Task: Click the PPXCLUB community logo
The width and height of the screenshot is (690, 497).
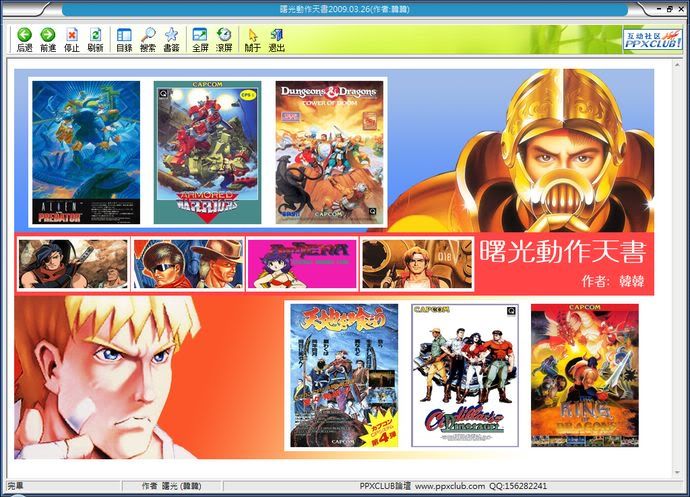Action: 652,39
